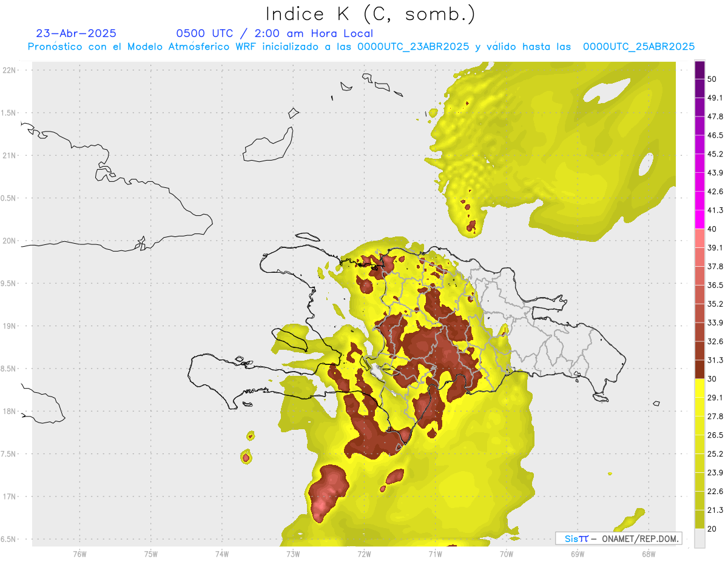728x562 pixels.
Task: Click the color scale value 33.9
Action: pyautogui.click(x=715, y=323)
